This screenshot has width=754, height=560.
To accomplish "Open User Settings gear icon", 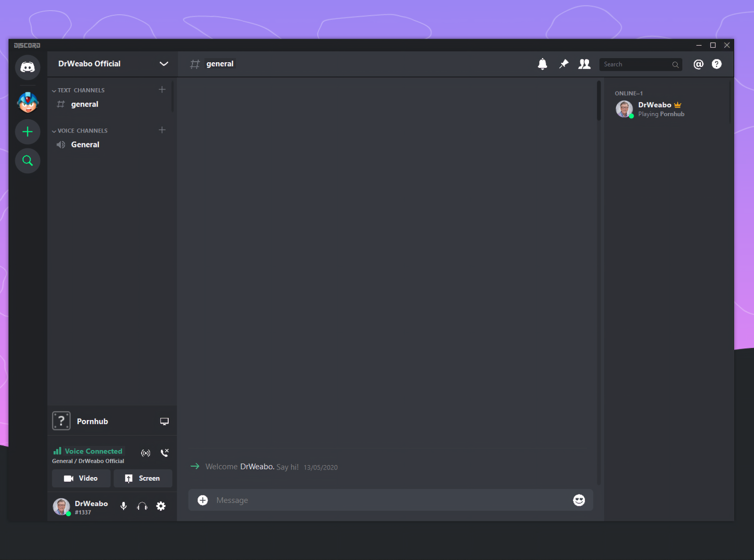I will point(161,506).
